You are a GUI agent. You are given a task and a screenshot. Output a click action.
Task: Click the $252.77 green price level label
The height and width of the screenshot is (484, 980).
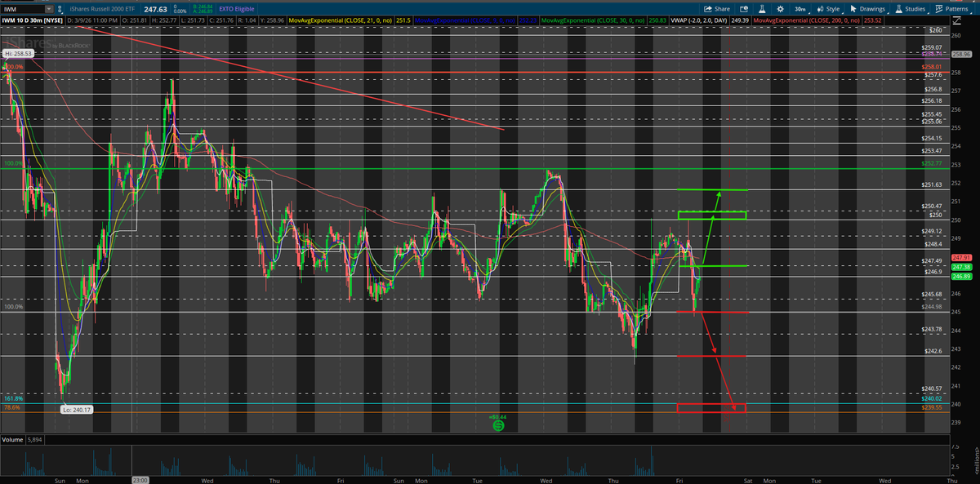(932, 163)
